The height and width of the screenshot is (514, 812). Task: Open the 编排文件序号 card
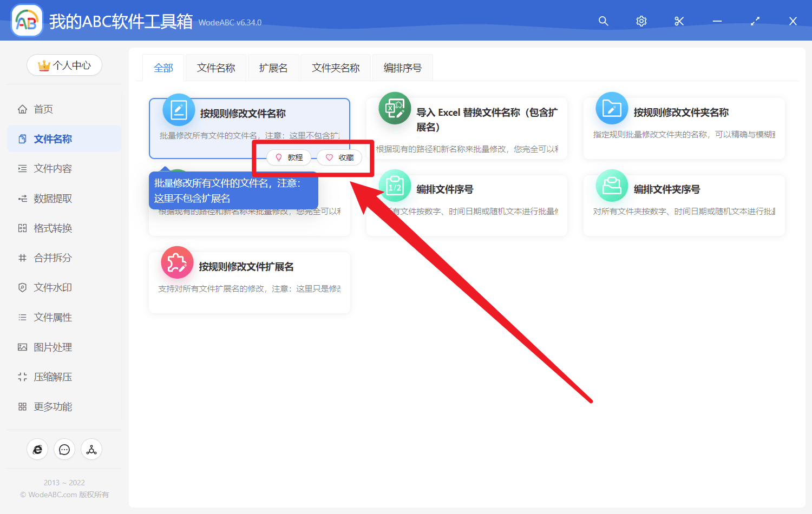pyautogui.click(x=467, y=205)
